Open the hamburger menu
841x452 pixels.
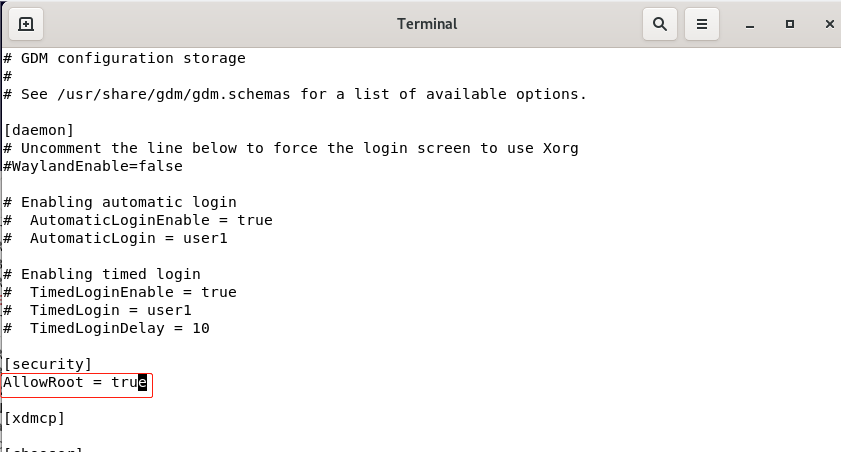(x=702, y=24)
